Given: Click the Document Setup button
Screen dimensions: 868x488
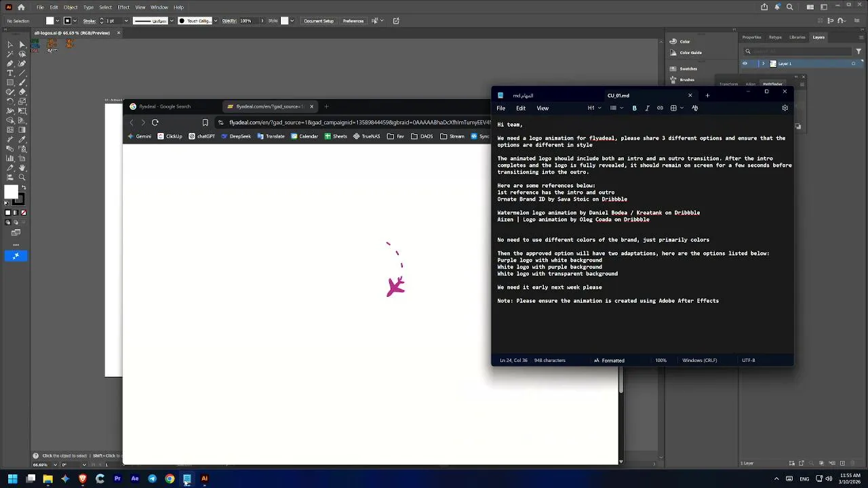Looking at the screenshot, I should tap(319, 21).
